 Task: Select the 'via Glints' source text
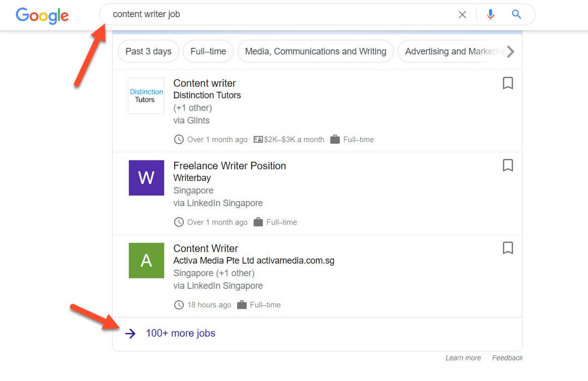191,120
